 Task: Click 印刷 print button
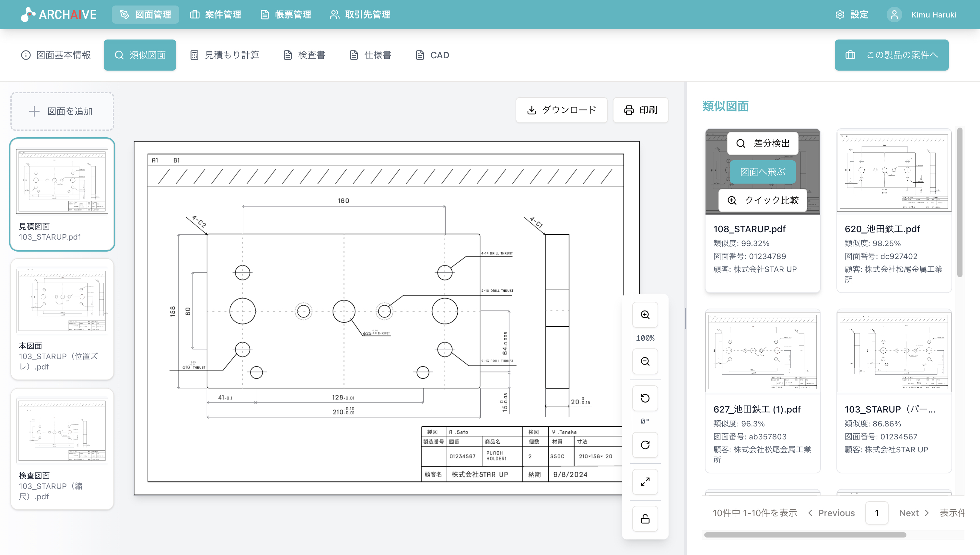click(640, 110)
